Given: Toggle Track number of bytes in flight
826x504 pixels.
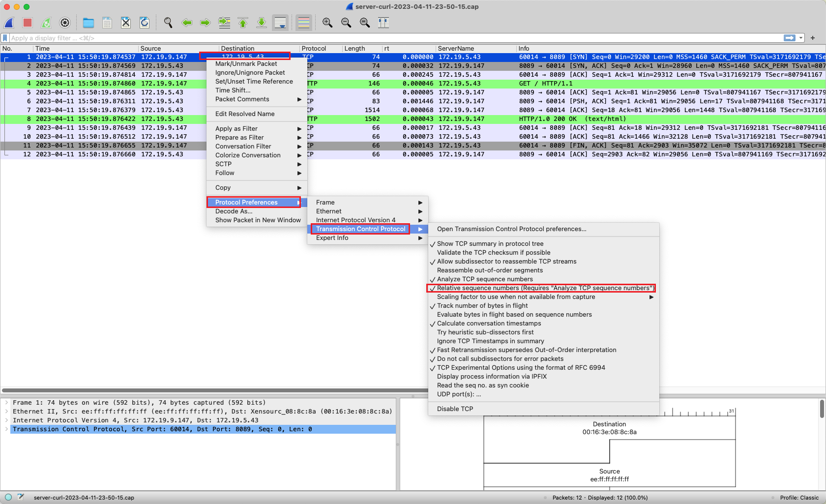Looking at the screenshot, I should (482, 306).
